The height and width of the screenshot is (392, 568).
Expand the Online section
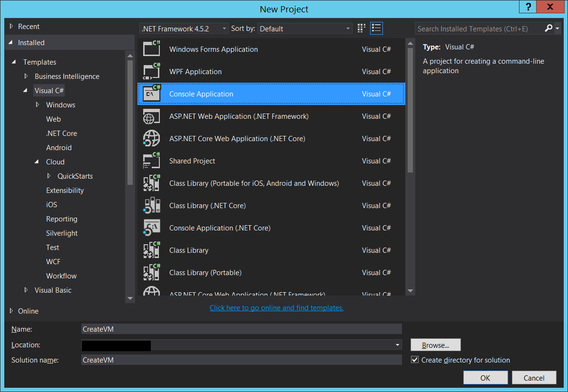pos(11,311)
